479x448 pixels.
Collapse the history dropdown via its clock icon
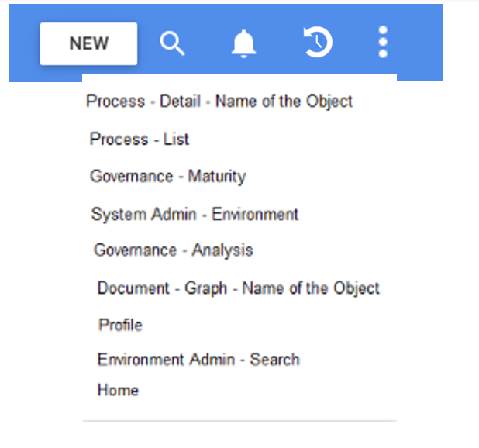coord(317,43)
